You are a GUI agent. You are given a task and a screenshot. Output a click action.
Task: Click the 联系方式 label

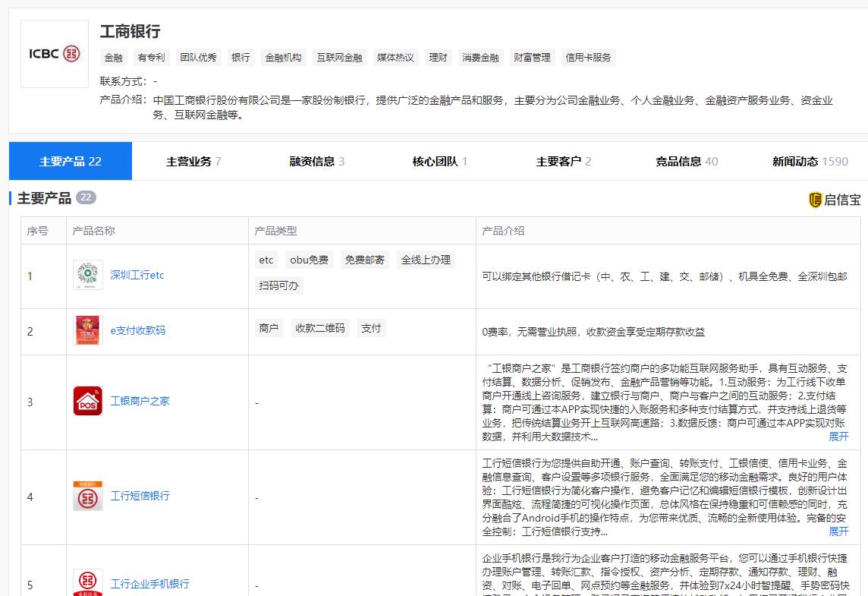pyautogui.click(x=124, y=81)
